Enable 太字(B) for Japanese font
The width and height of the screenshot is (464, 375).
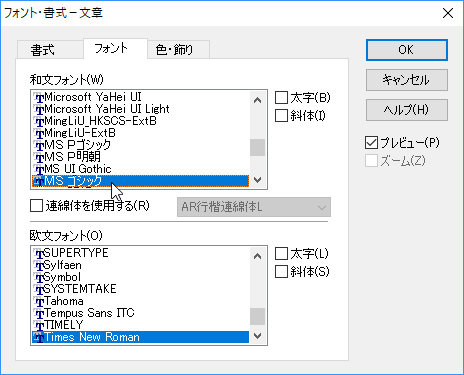[x=281, y=98]
